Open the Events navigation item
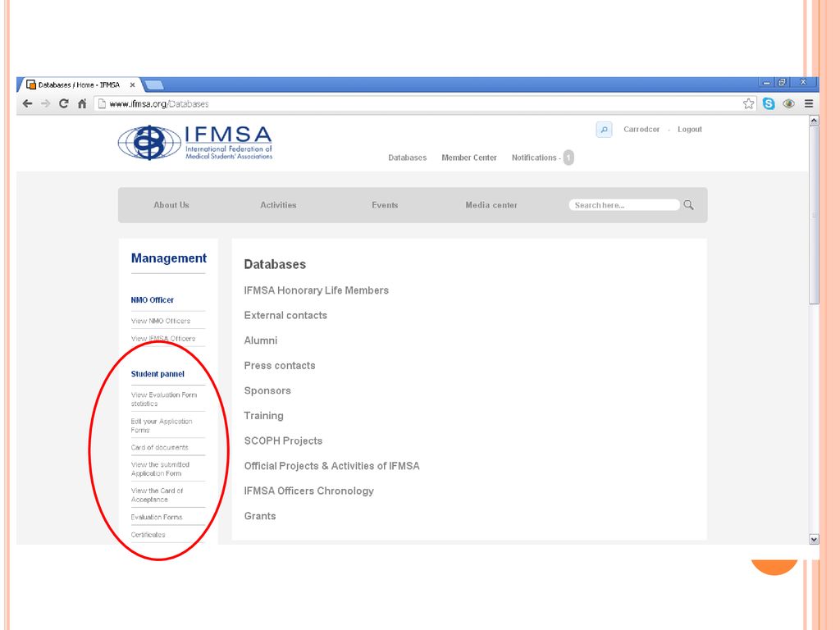Viewport: 840px width, 630px height. pyautogui.click(x=385, y=205)
